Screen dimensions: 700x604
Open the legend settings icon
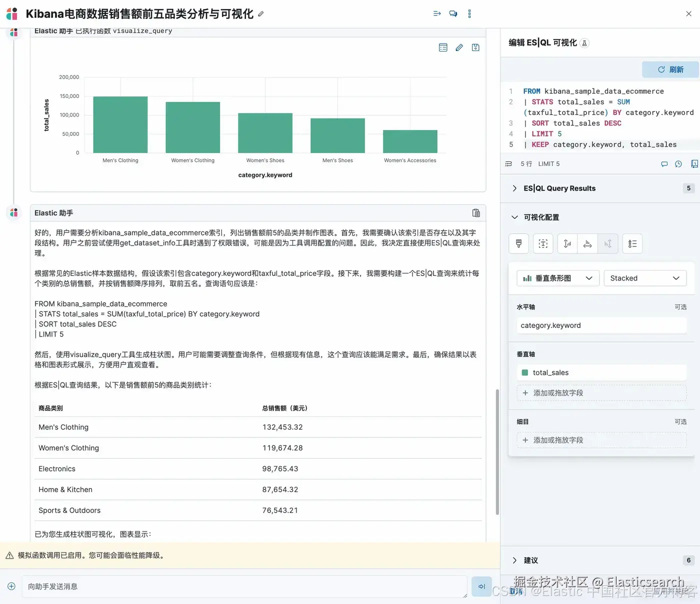(x=632, y=243)
